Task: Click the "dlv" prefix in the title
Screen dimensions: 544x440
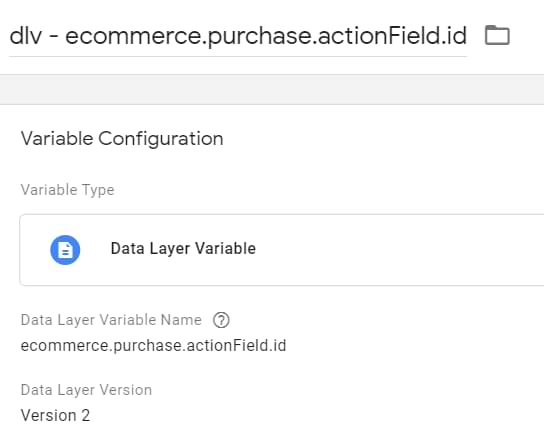Action: coord(26,35)
